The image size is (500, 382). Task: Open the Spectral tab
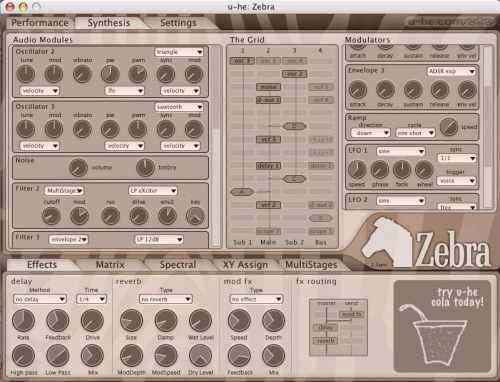pyautogui.click(x=178, y=265)
